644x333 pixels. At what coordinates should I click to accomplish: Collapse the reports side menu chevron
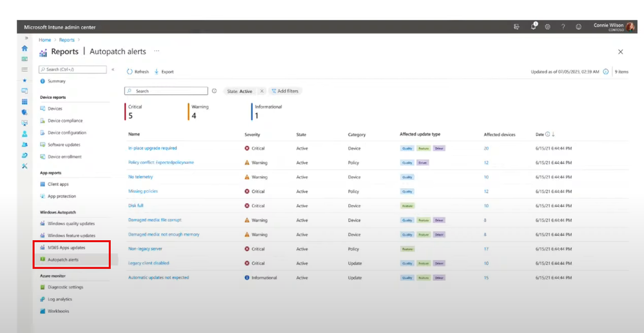tap(113, 70)
